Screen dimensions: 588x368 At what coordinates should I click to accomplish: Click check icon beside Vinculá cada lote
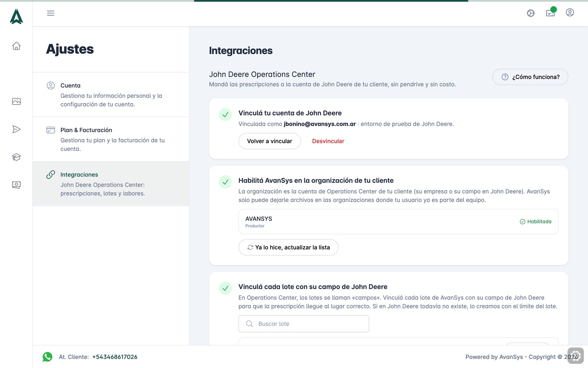pos(225,288)
